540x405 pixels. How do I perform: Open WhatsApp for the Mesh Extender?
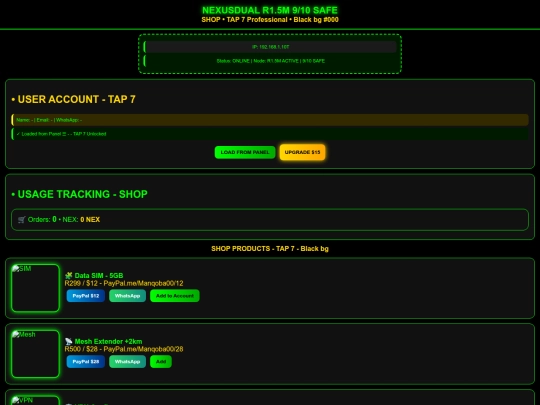[127, 362]
